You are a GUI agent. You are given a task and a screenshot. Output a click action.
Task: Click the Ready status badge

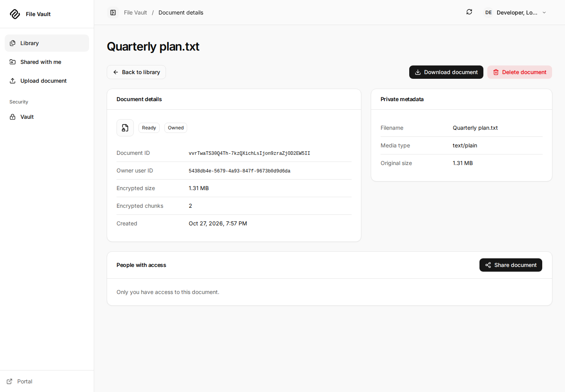(x=149, y=128)
